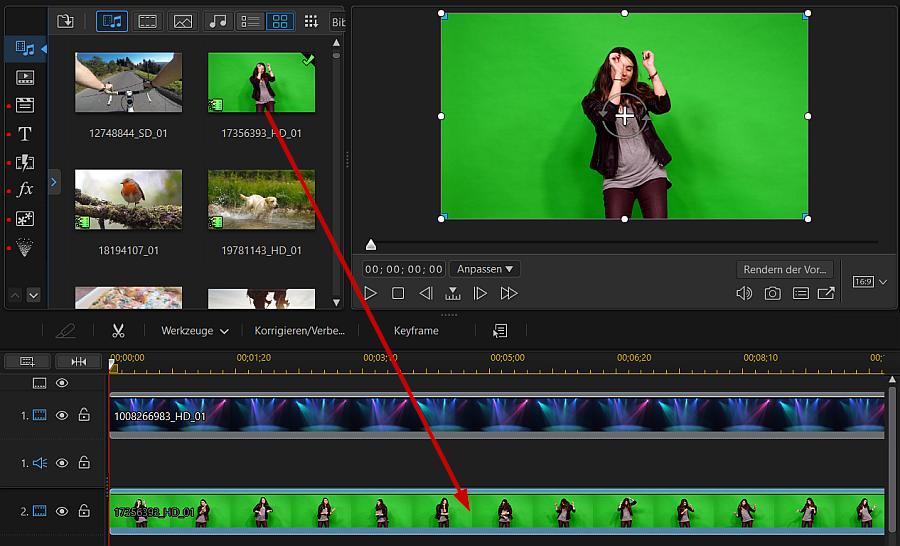Hide video track 2 with eye icon
Screen dimensions: 900x546
(62, 511)
